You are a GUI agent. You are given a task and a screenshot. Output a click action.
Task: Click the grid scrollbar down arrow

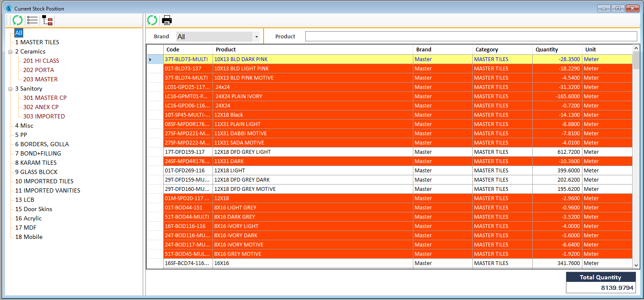(x=636, y=265)
